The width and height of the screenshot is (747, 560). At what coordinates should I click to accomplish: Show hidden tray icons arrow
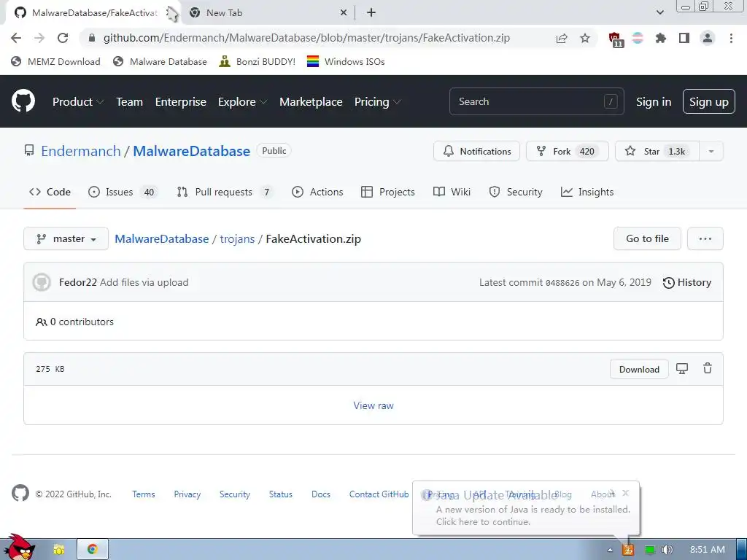610,550
